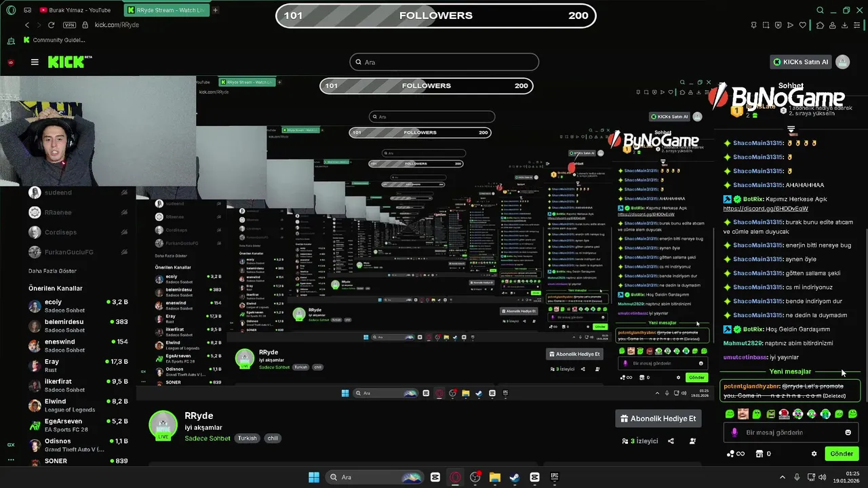The width and height of the screenshot is (868, 488).
Task: Open the ecoiy recommended channel
Action: 78,306
